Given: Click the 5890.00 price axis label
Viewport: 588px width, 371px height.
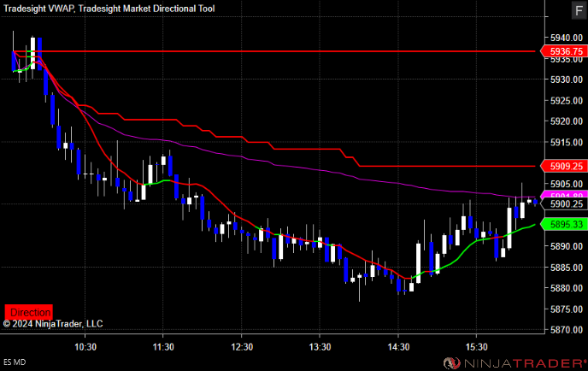Looking at the screenshot, I should point(567,246).
